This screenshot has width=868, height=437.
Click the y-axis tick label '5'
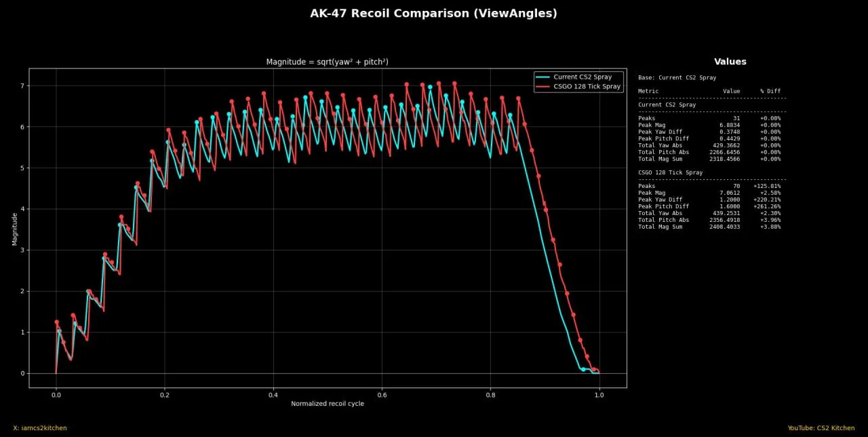pos(22,168)
